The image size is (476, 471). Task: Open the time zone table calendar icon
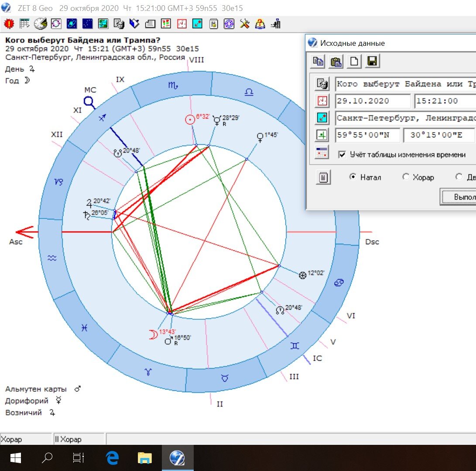(x=322, y=152)
